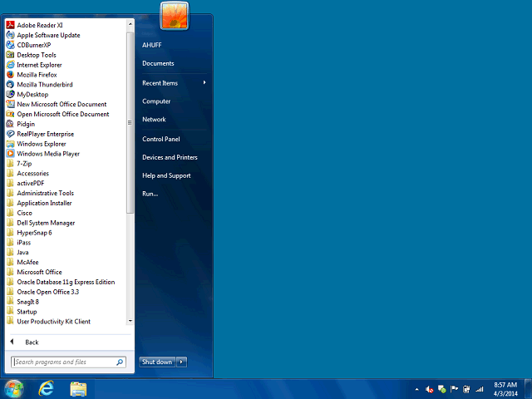Screen dimensions: 532x399
Task: Click the scroll up arrow of programs list
Action: click(x=130, y=24)
